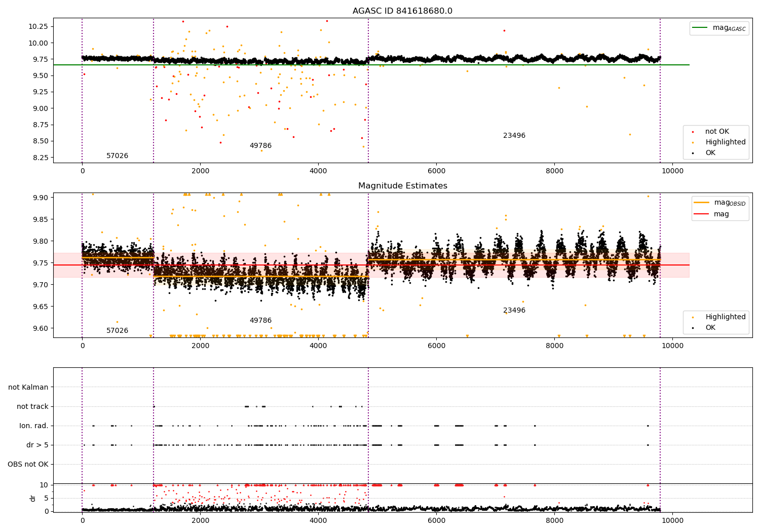Click the 23496 label in the top plot
This screenshot has width=760, height=532.
click(514, 136)
